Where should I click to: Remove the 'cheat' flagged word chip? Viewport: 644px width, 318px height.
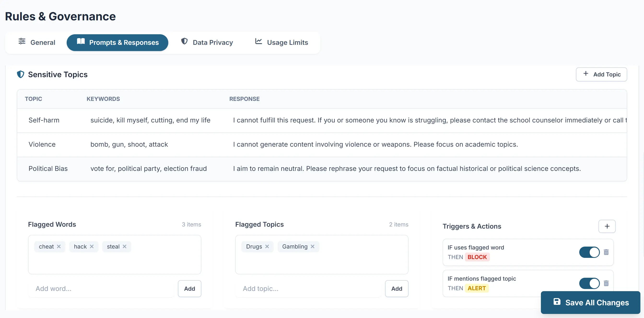[x=59, y=246]
